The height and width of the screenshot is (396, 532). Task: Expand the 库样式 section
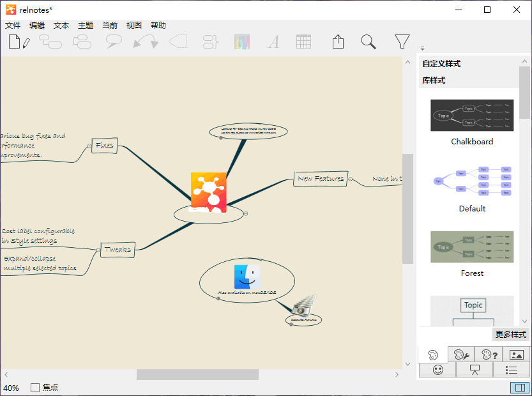click(434, 80)
